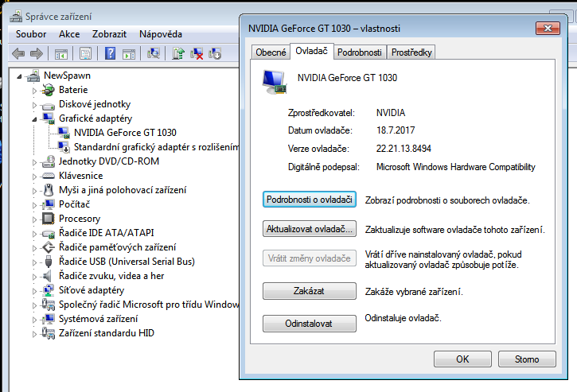Image resolution: width=577 pixels, height=392 pixels.
Task: Click the Jednotky DVD/CD-ROM disc icon
Action: (x=49, y=161)
